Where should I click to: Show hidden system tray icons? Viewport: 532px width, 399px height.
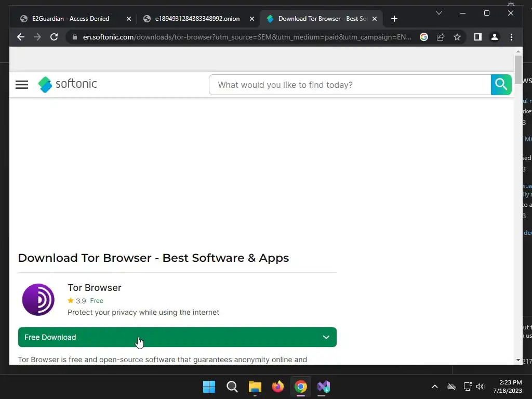(435, 387)
